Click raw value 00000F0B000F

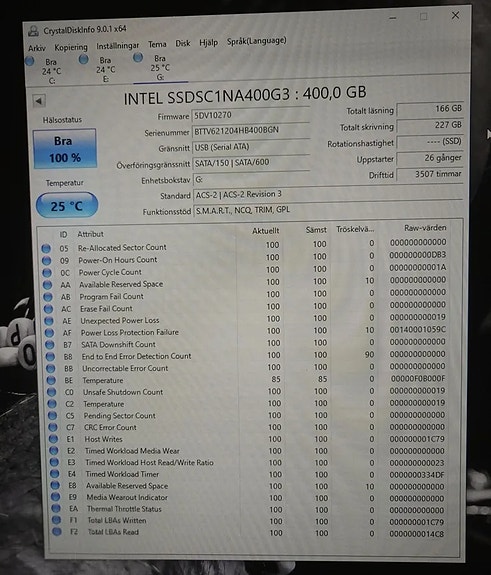[418, 378]
